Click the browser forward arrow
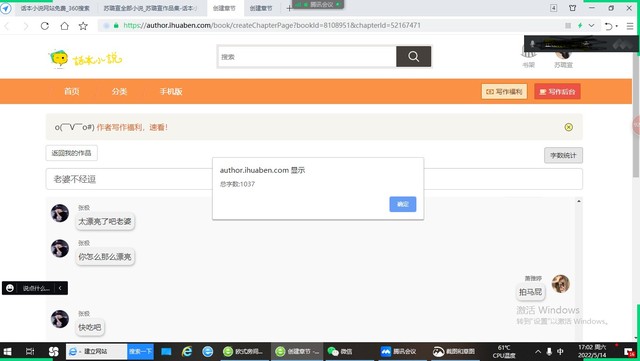640x361 pixels. click(26, 26)
